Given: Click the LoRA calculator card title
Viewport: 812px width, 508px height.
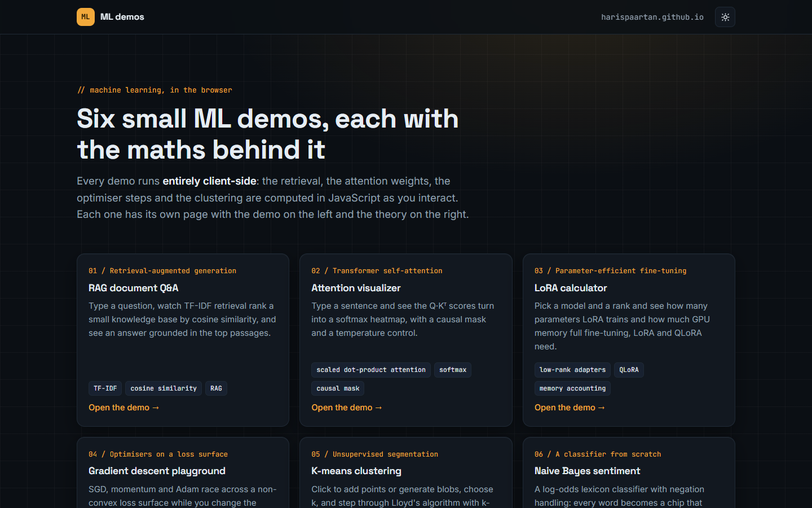Looking at the screenshot, I should coord(571,288).
